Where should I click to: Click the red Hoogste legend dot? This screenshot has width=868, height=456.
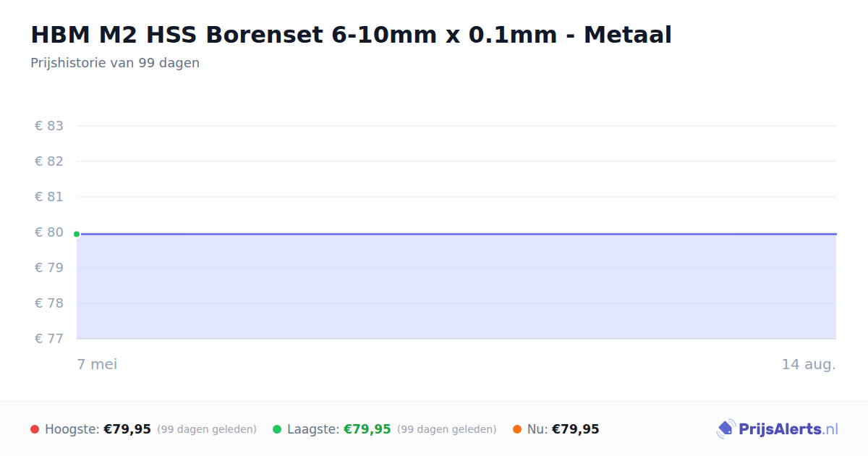[35, 429]
